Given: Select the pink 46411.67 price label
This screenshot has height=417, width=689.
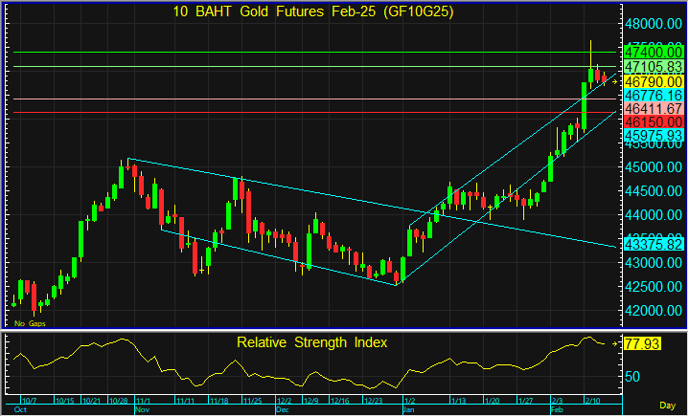Looking at the screenshot, I should click(x=652, y=107).
